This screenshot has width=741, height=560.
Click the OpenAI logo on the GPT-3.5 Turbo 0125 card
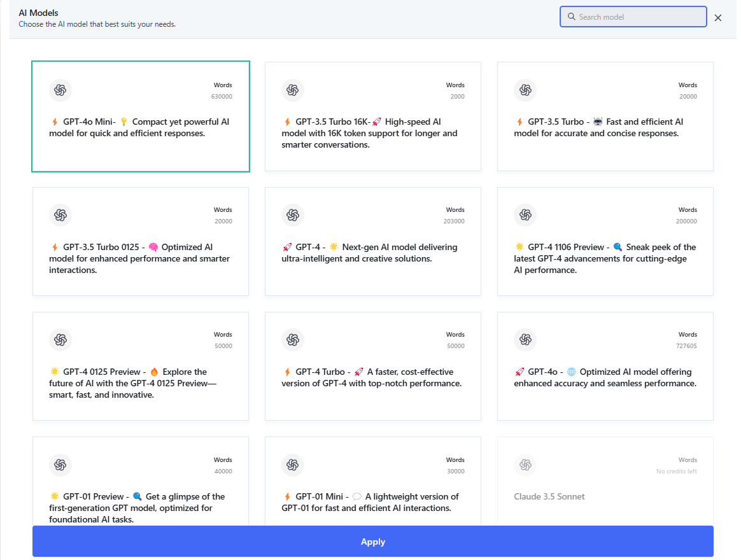(x=60, y=215)
